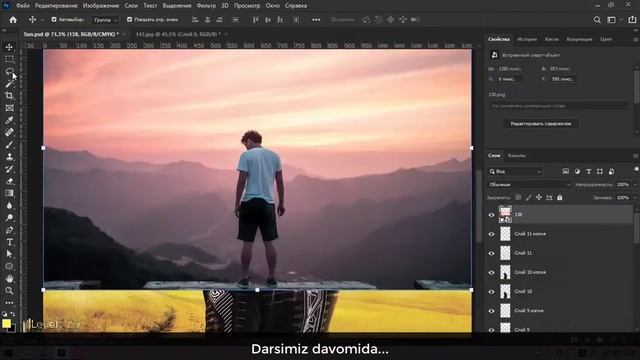
Task: Hide the Слой 11 копия layer
Action: click(491, 234)
